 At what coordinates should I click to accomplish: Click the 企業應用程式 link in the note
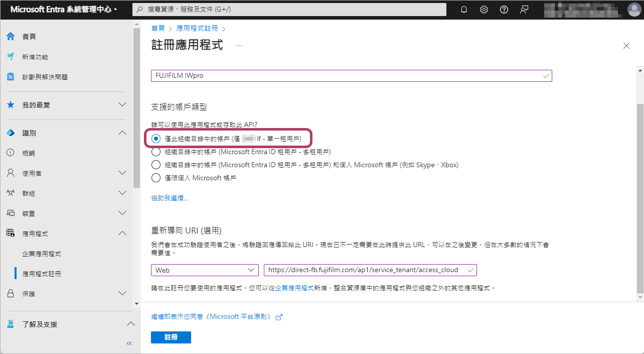point(294,289)
